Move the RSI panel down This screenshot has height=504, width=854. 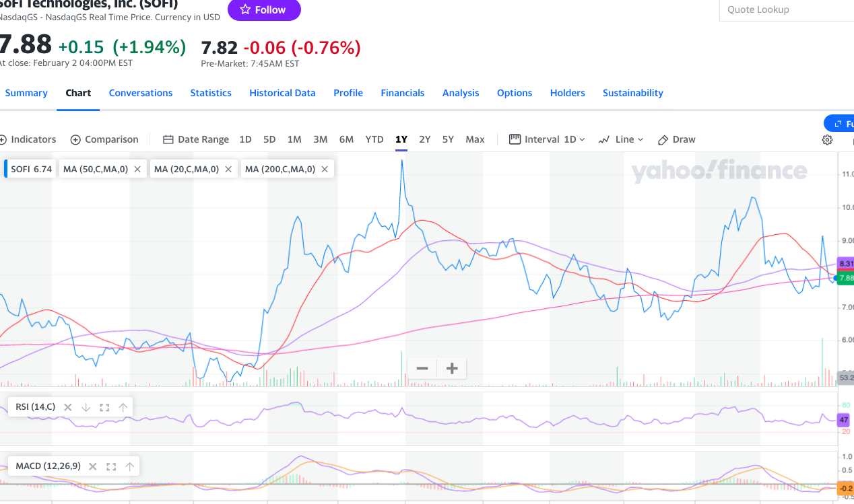point(86,407)
